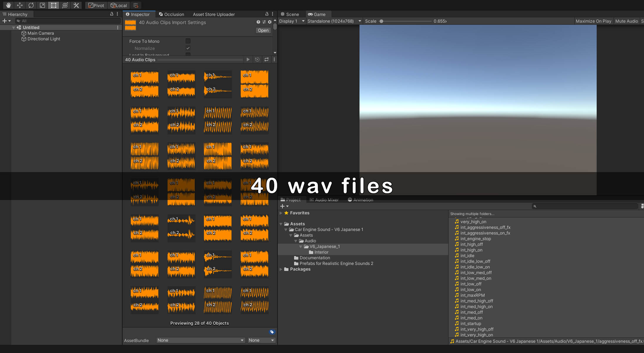Open the AssetBundle None dropdown

[200, 340]
